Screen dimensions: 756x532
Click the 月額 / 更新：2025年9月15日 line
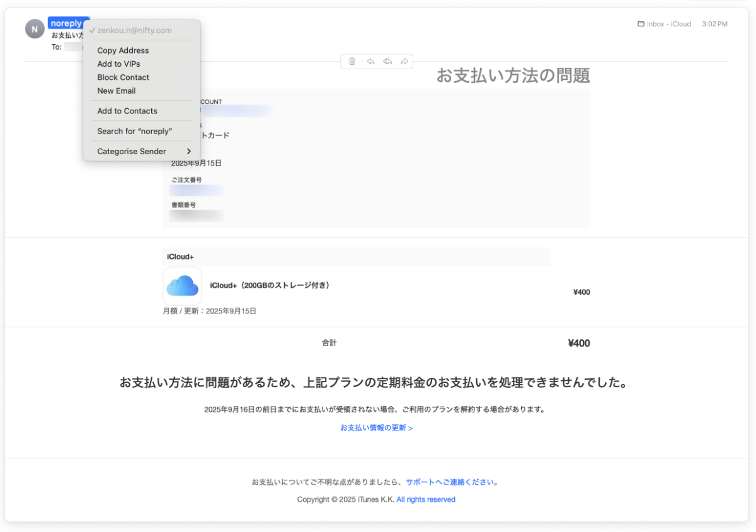click(x=210, y=311)
